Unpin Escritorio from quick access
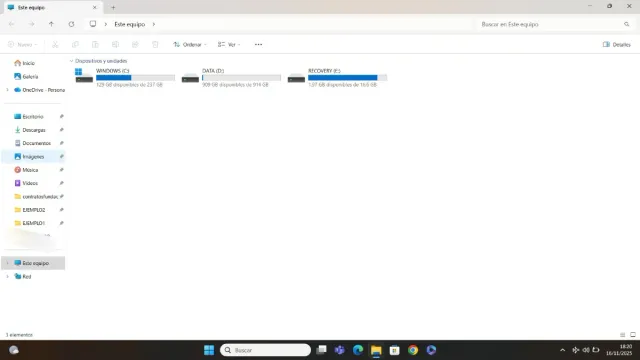The width and height of the screenshot is (640, 360). click(x=62, y=116)
